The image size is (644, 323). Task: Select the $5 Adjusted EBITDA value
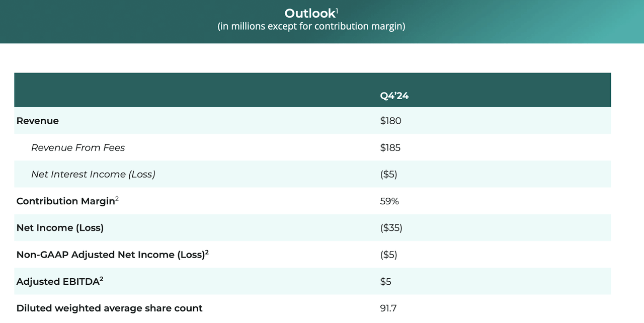click(385, 282)
